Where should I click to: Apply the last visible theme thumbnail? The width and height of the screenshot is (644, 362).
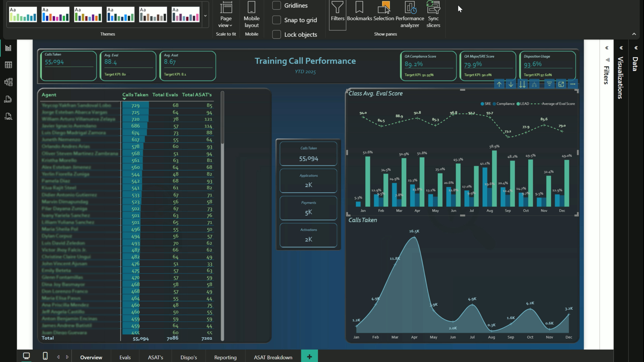click(185, 14)
